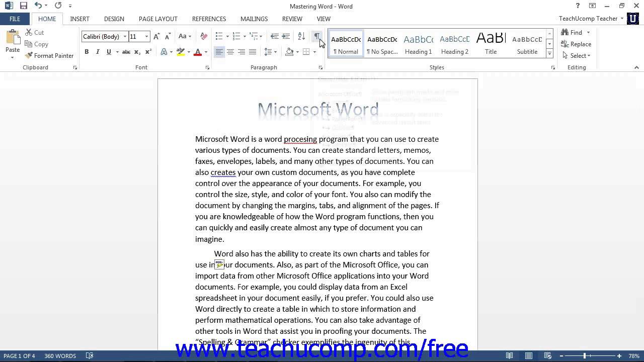Viewport: 644px width, 362px height.
Task: Set Center paragraph alignment
Action: click(230, 52)
